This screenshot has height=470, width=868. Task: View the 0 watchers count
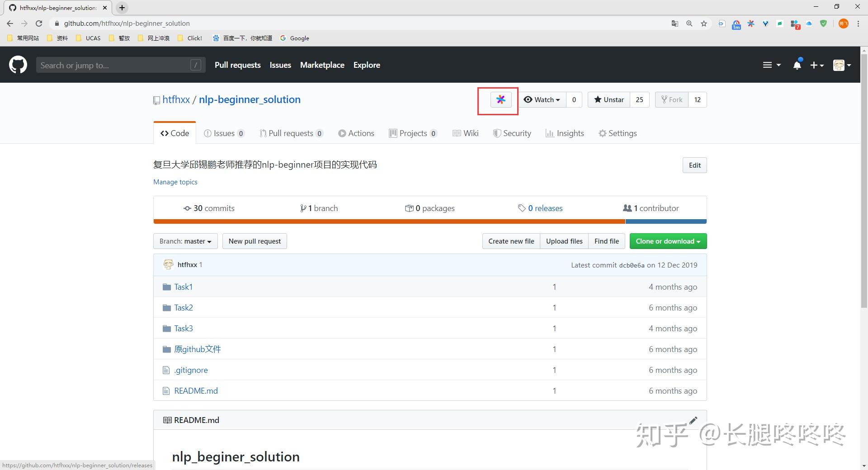(x=574, y=99)
